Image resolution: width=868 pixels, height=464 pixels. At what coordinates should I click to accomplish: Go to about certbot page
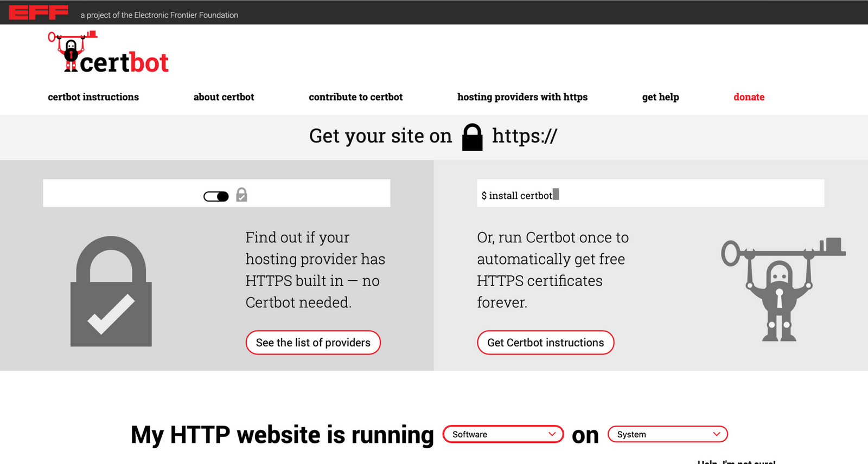(224, 97)
